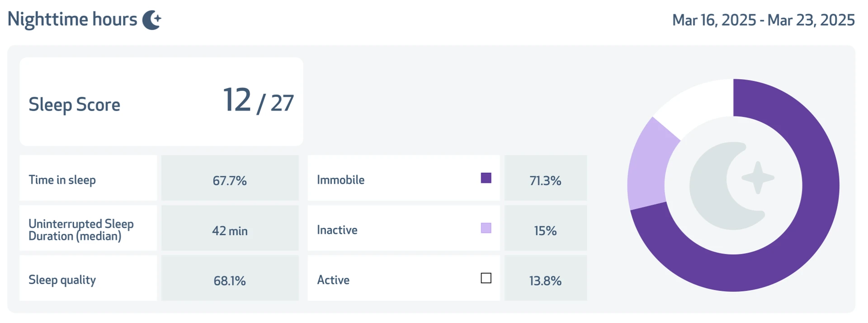
Task: Click the light purple Inactive legend square
Action: pyautogui.click(x=486, y=228)
